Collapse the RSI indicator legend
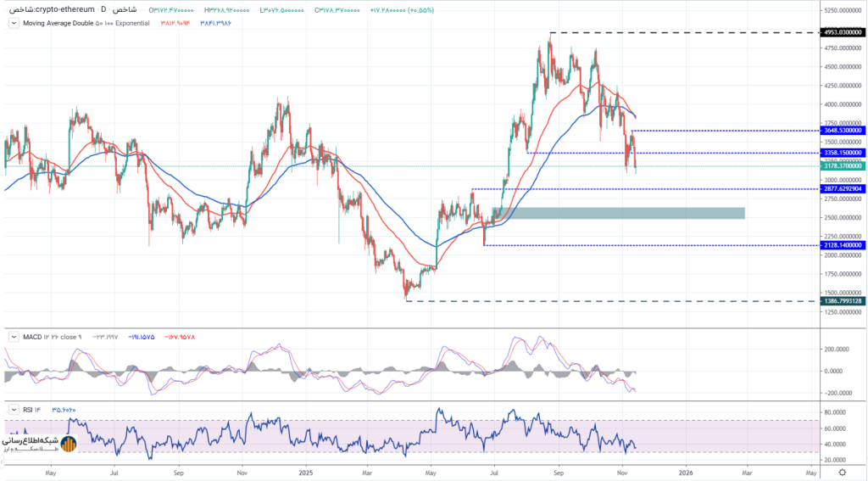The width and height of the screenshot is (868, 481). (x=12, y=409)
